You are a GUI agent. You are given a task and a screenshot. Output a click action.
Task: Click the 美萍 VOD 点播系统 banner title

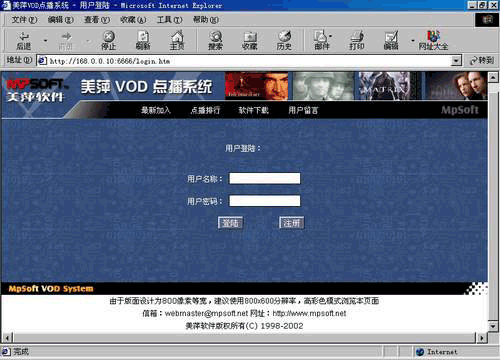146,87
